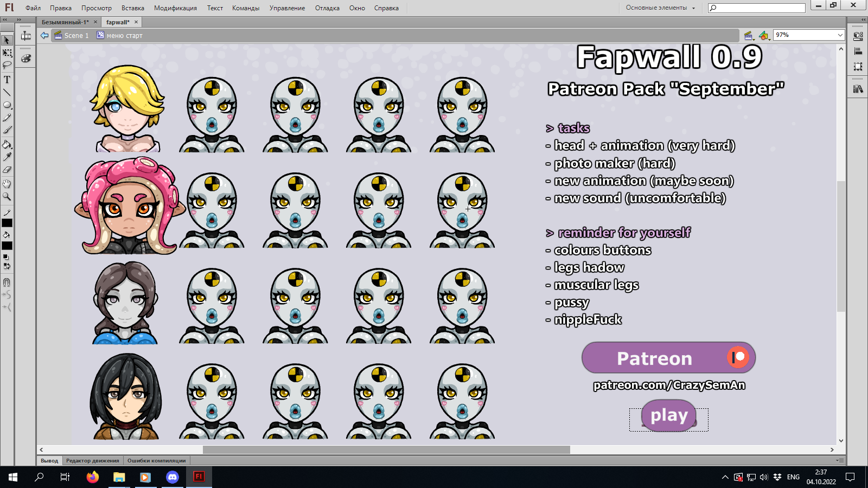Click the Scene 1 breadcrumb
The image size is (868, 488).
[72, 35]
